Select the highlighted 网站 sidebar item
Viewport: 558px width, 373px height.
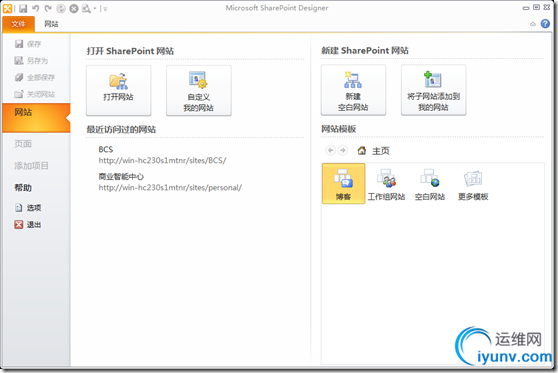coord(36,117)
